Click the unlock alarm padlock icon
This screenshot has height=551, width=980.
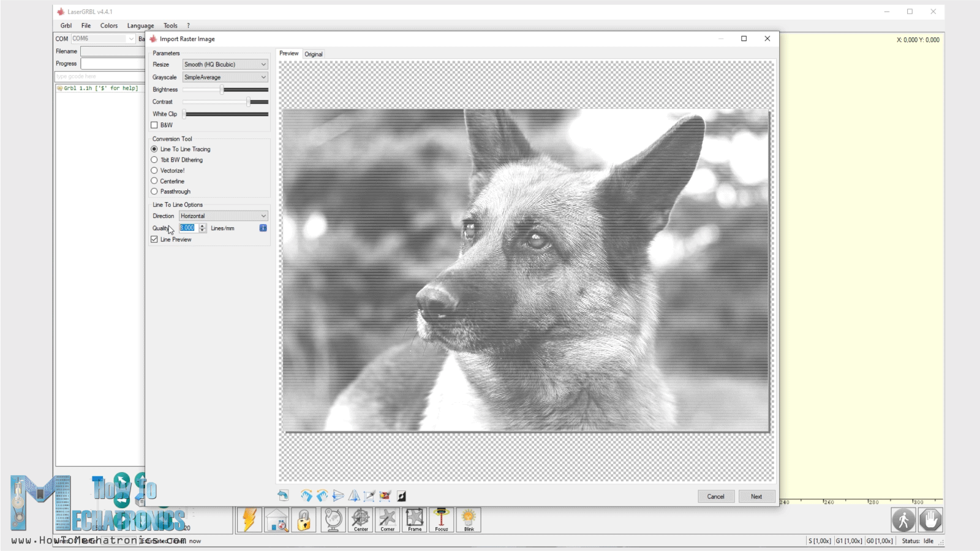(x=304, y=520)
